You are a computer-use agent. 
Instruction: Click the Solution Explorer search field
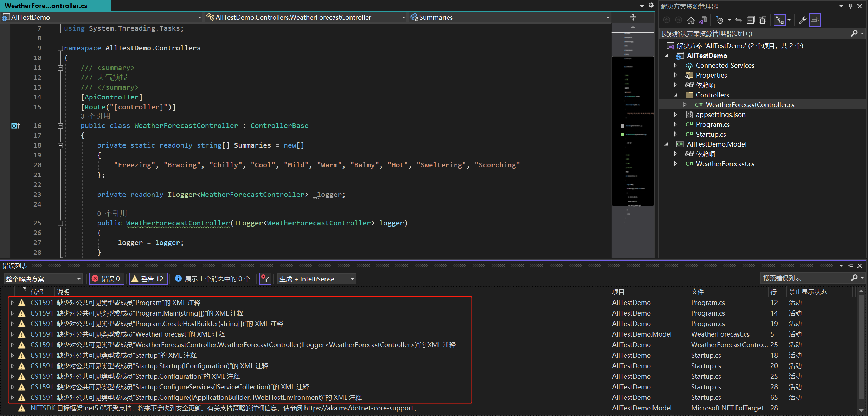click(754, 33)
